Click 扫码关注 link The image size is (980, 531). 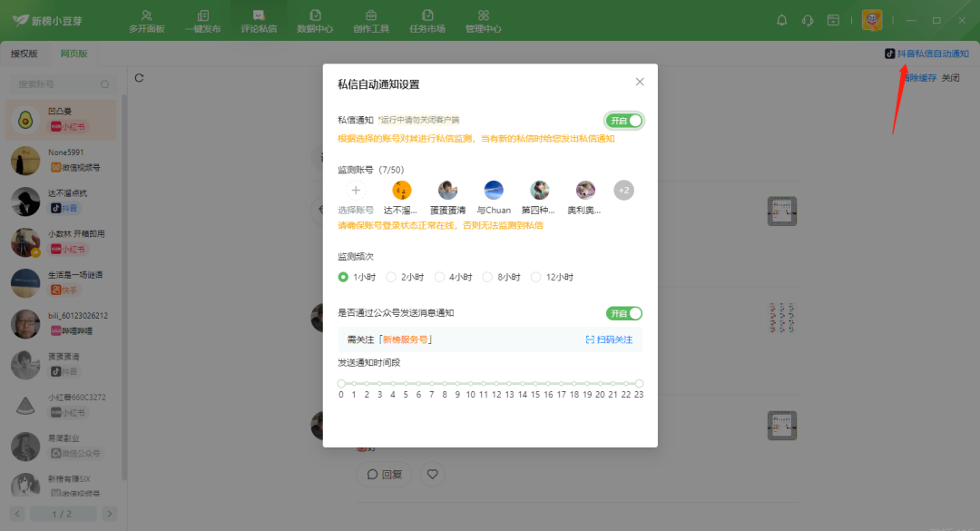[x=609, y=339]
